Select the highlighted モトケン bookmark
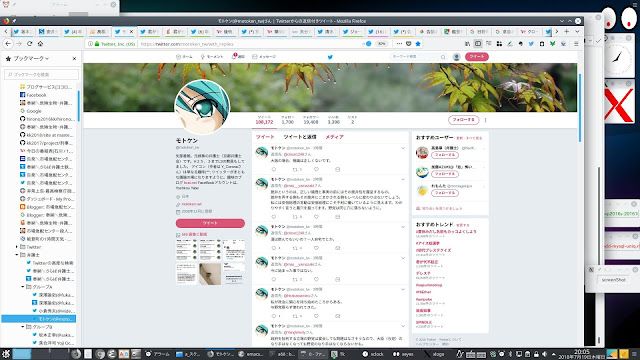The image size is (640, 360). point(39,319)
